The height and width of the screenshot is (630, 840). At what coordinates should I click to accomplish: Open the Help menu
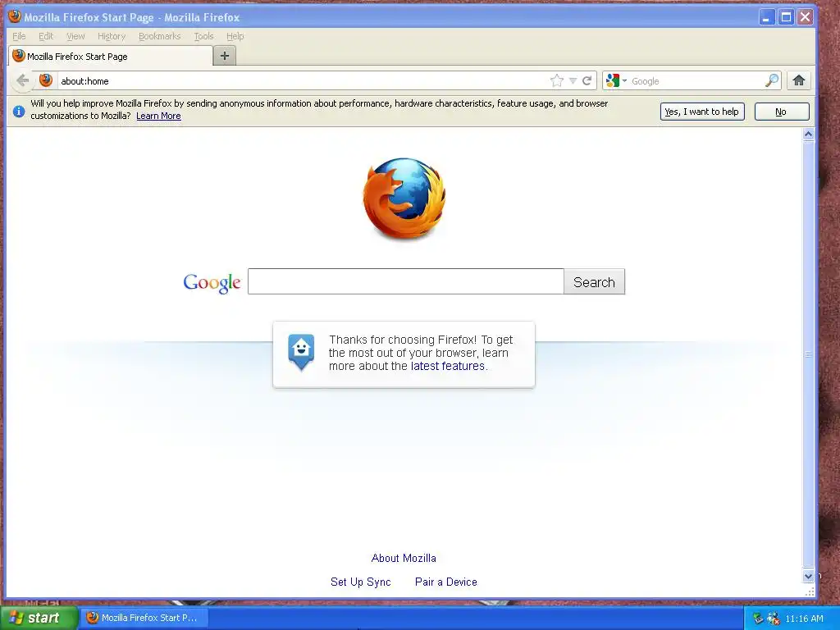235,36
